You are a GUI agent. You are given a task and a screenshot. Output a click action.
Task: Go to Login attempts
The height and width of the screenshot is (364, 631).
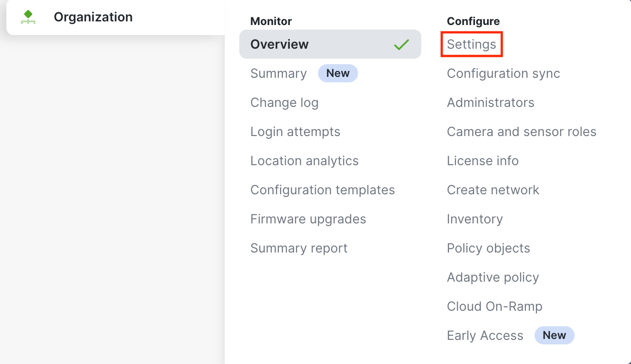coord(295,132)
